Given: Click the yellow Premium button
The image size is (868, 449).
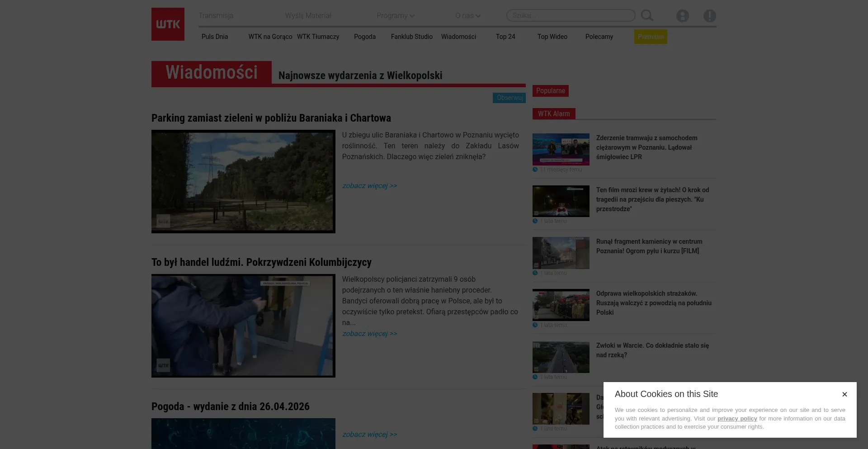Looking at the screenshot, I should coord(651,37).
